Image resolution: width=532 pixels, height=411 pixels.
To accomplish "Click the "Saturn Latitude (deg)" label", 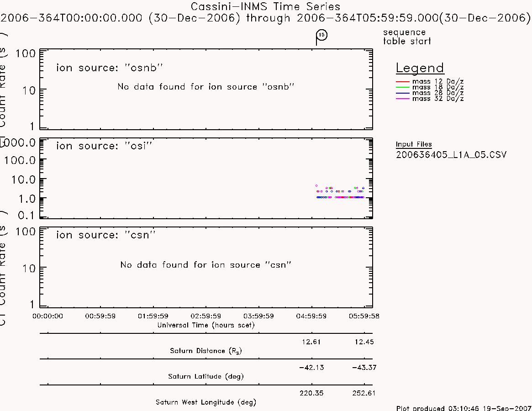I will (205, 376).
